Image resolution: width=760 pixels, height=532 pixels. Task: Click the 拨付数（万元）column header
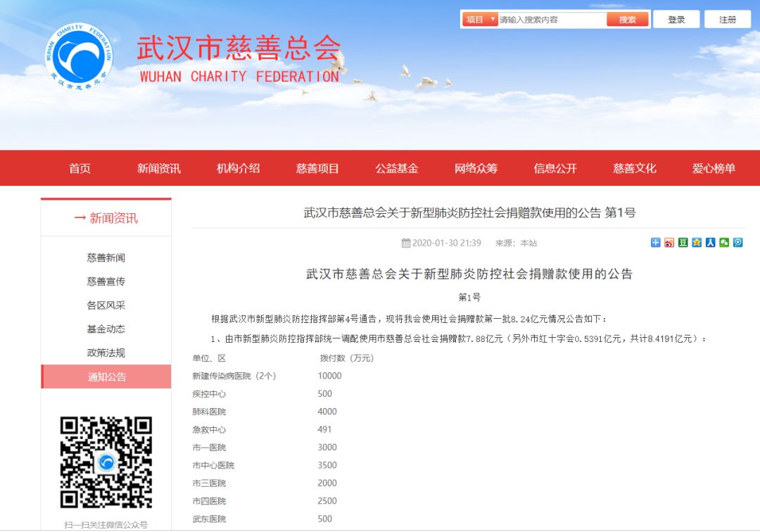(x=346, y=358)
